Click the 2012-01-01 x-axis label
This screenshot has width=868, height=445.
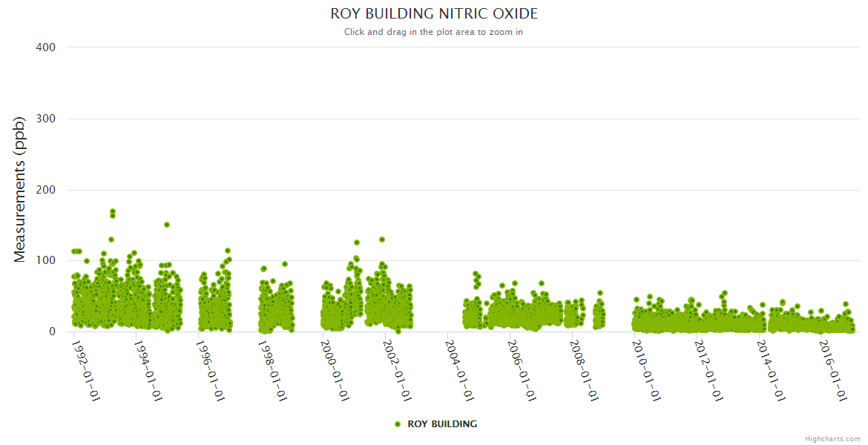coord(709,370)
